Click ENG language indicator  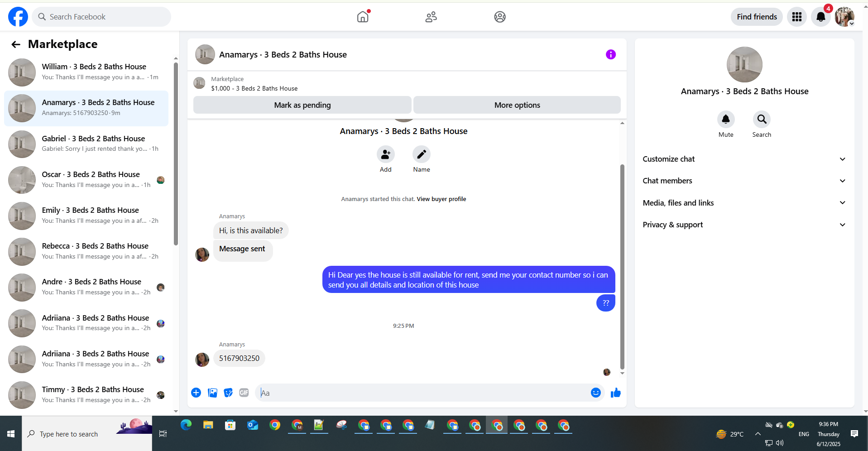click(804, 434)
